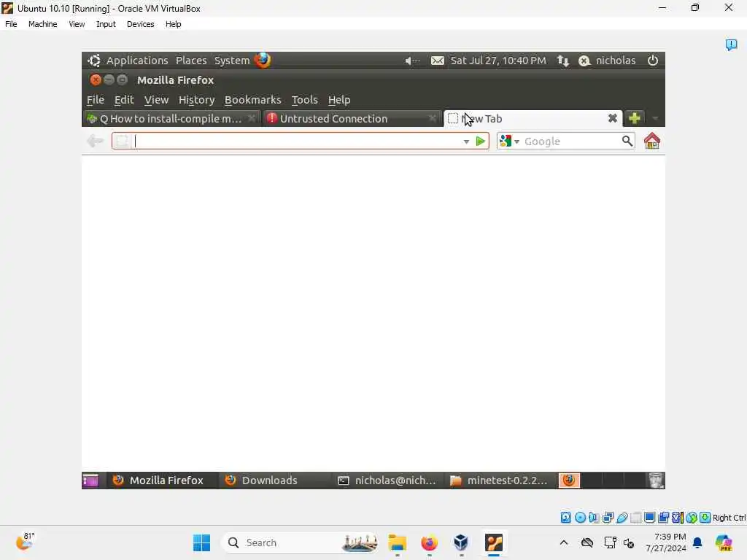Open the Trash icon in bottom panel
747x560 pixels.
pos(656,481)
